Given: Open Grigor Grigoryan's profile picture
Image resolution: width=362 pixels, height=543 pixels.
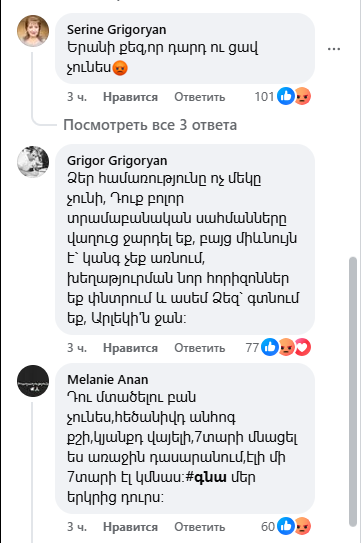Looking at the screenshot, I should pyautogui.click(x=33, y=162).
